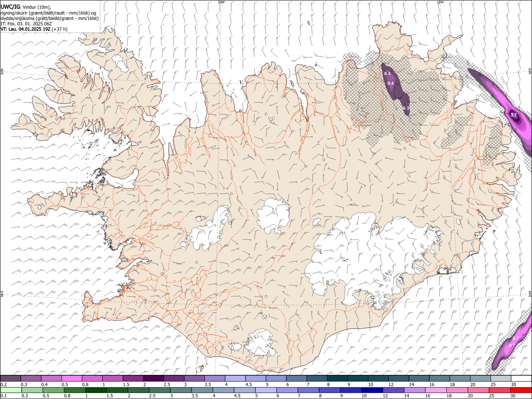532x399 pixels.
Task: Pick the bright red swatch ending the rain scale
Action: (521, 390)
